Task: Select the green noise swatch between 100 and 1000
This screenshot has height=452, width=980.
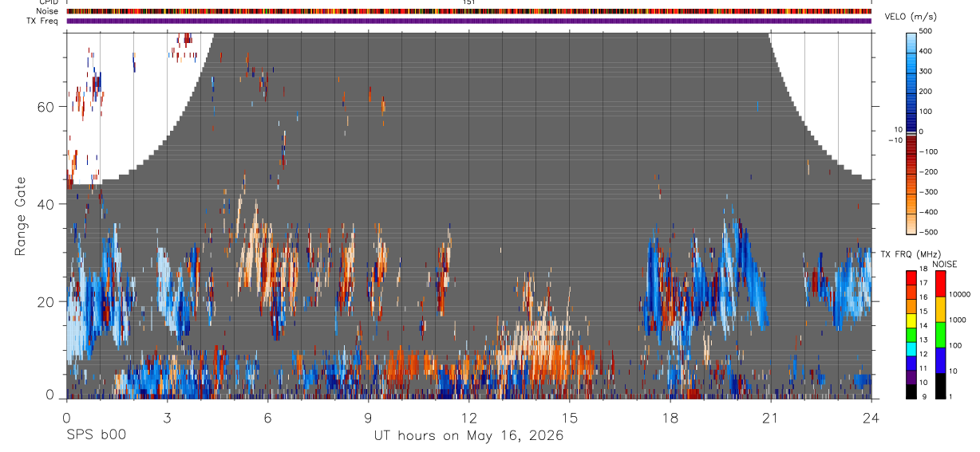Action: (x=939, y=335)
